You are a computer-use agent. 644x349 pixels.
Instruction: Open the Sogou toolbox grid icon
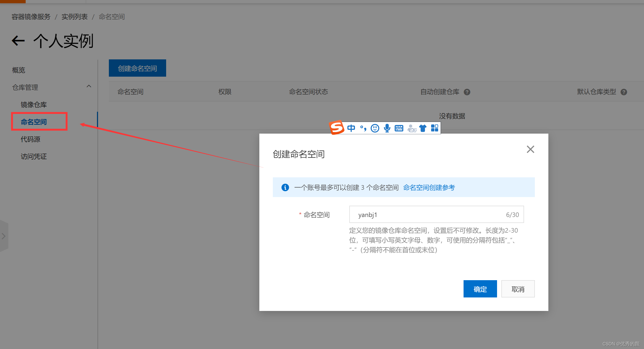pos(435,128)
